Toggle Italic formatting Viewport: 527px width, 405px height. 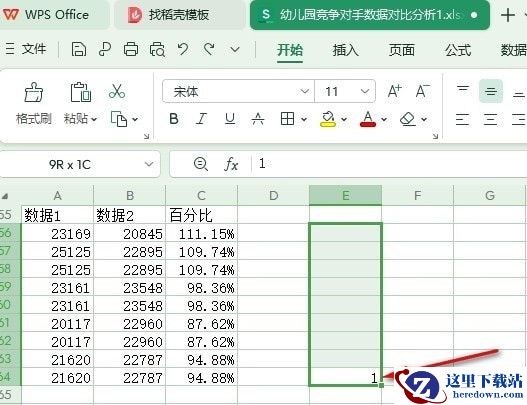(x=201, y=119)
